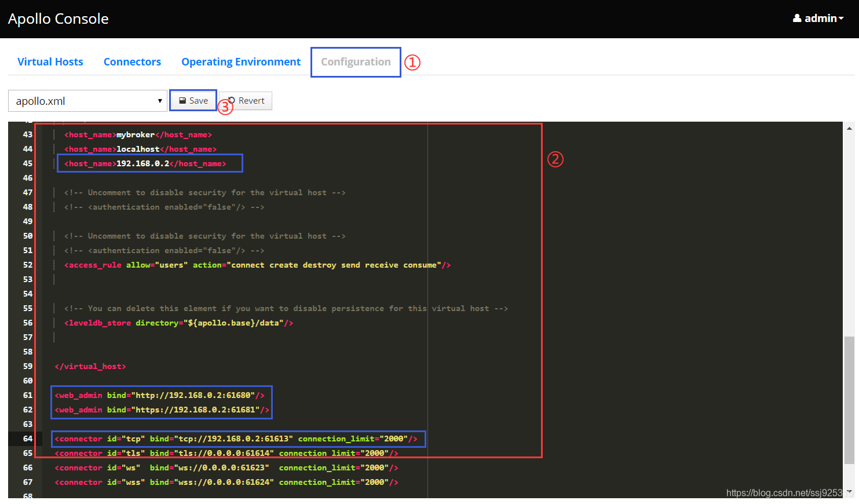This screenshot has width=859, height=504.
Task: Click the access_rule allow users line
Action: coord(257,265)
